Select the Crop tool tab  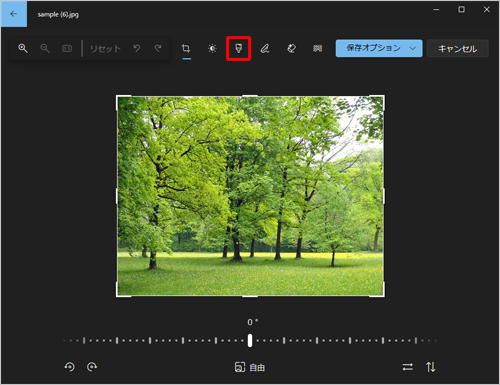(x=186, y=49)
